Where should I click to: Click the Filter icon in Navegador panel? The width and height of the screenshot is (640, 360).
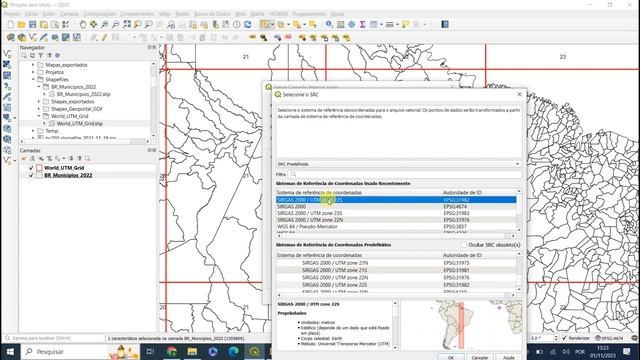coord(40,56)
